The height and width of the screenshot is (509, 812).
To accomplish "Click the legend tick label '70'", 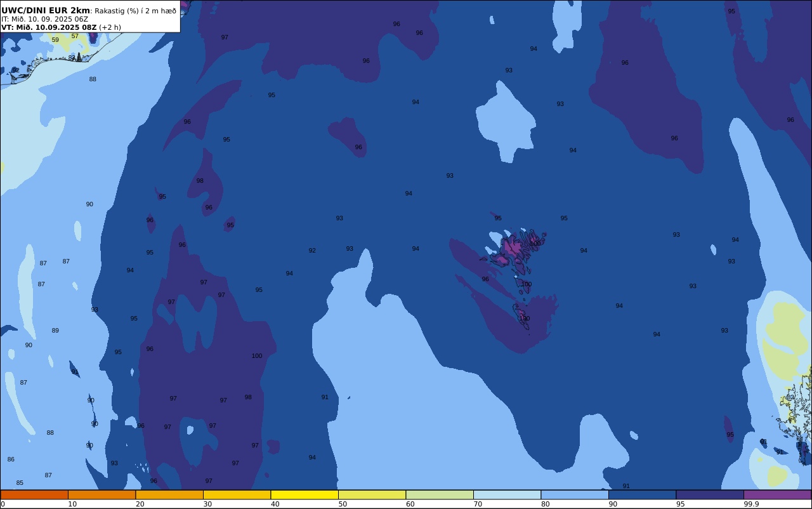I will [478, 504].
